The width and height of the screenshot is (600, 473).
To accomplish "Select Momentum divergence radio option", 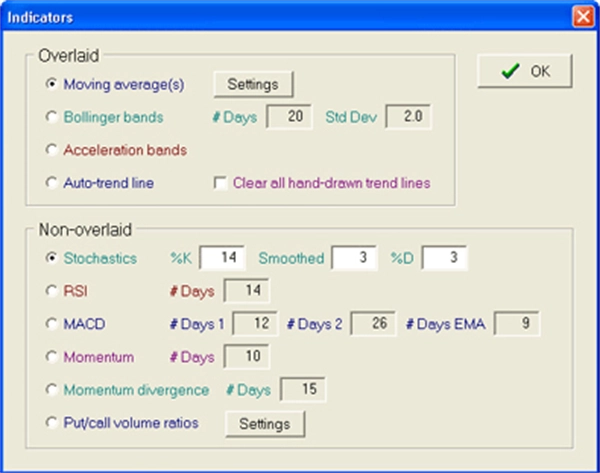I will (52, 390).
